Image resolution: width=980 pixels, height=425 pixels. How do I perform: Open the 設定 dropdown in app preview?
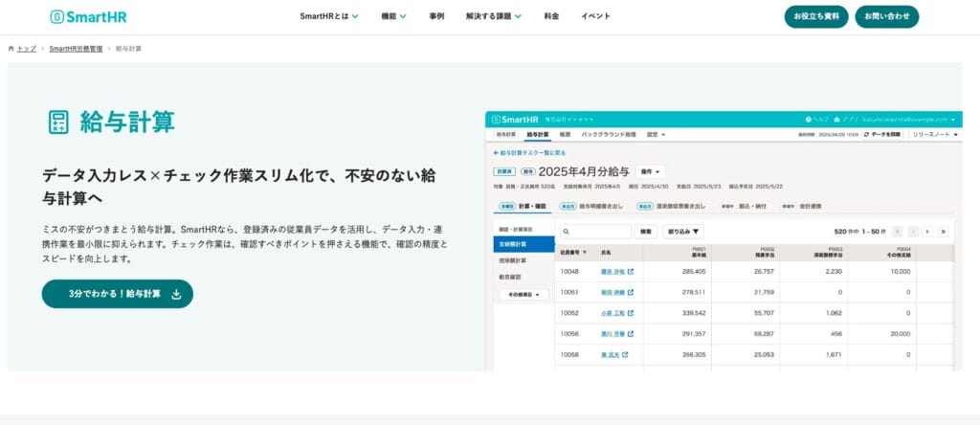pos(656,134)
